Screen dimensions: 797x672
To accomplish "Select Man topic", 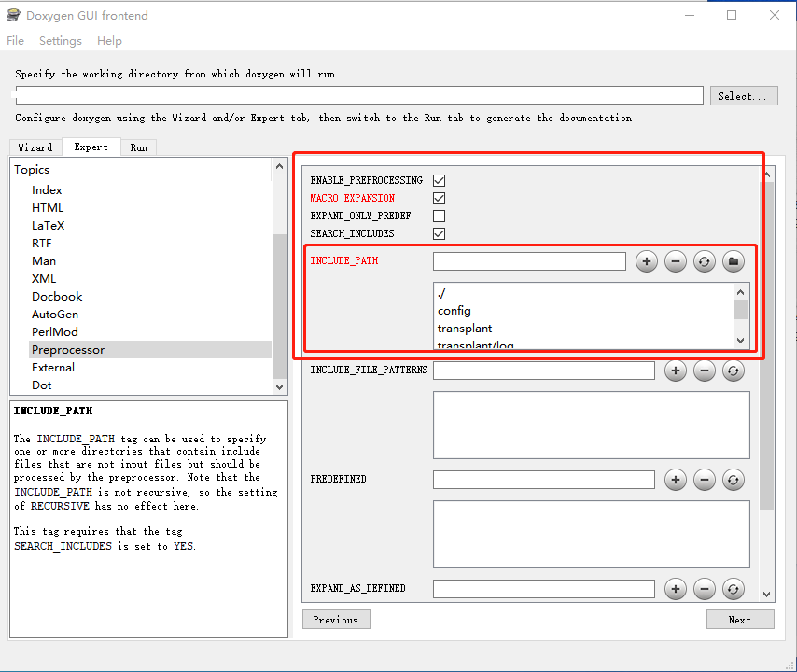I will [x=44, y=261].
